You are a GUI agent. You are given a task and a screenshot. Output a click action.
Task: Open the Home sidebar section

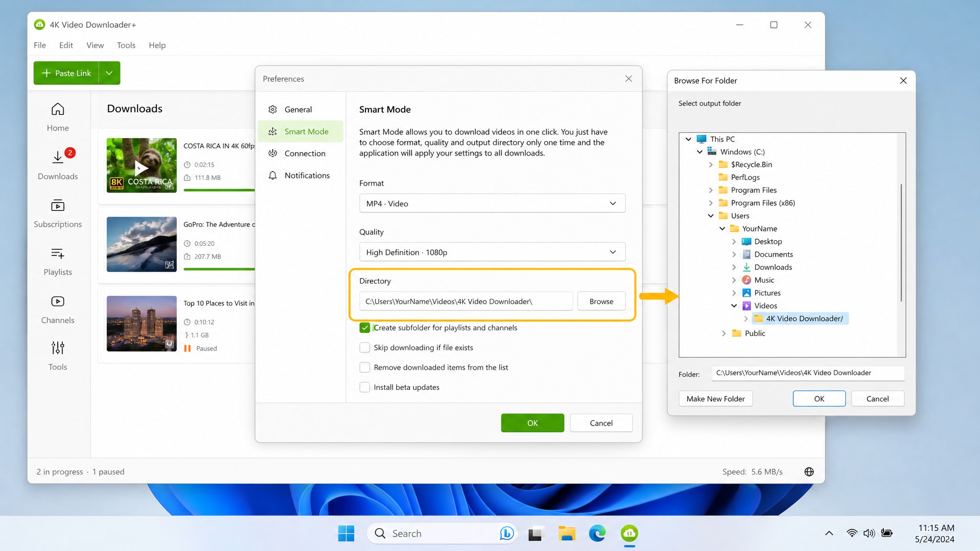57,117
